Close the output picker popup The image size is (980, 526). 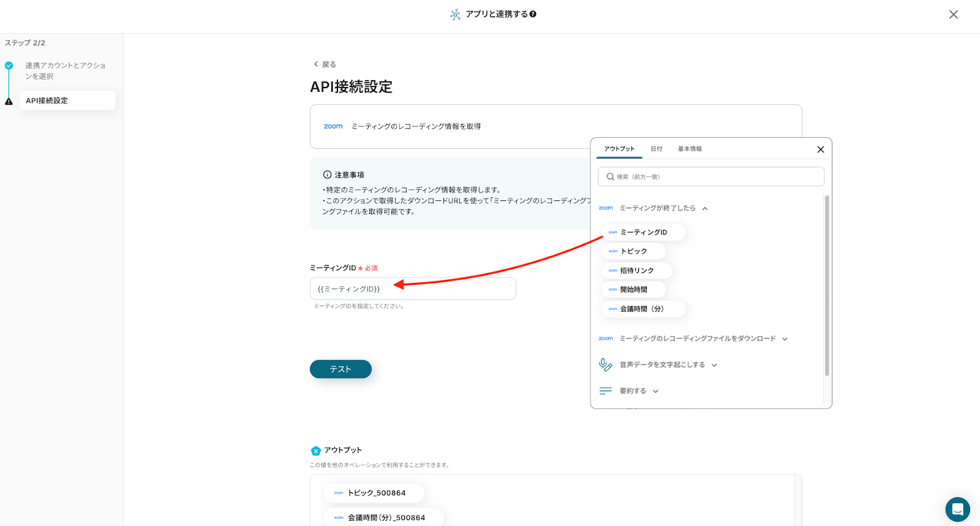click(820, 149)
